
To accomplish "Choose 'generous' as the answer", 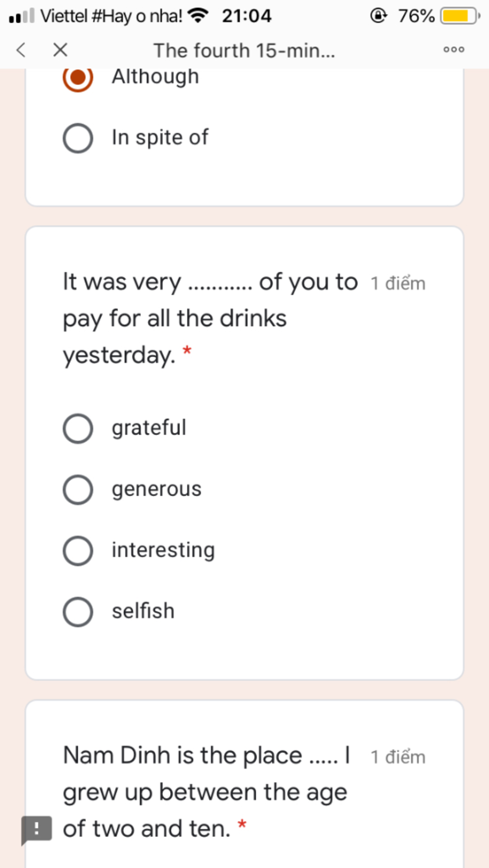I will coord(78,490).
